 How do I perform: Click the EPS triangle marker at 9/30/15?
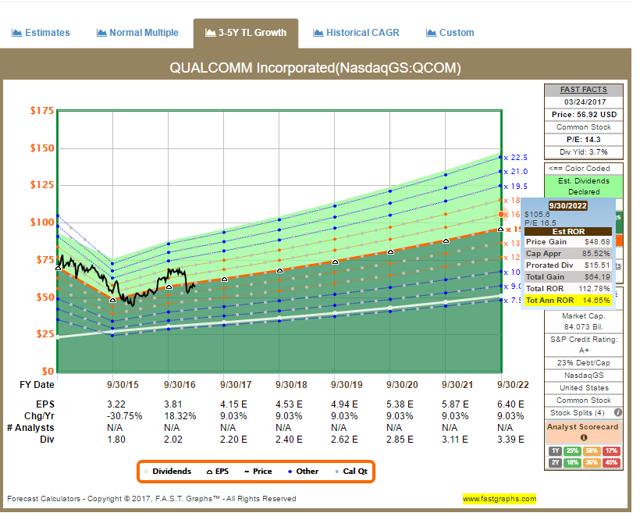pyautogui.click(x=113, y=300)
